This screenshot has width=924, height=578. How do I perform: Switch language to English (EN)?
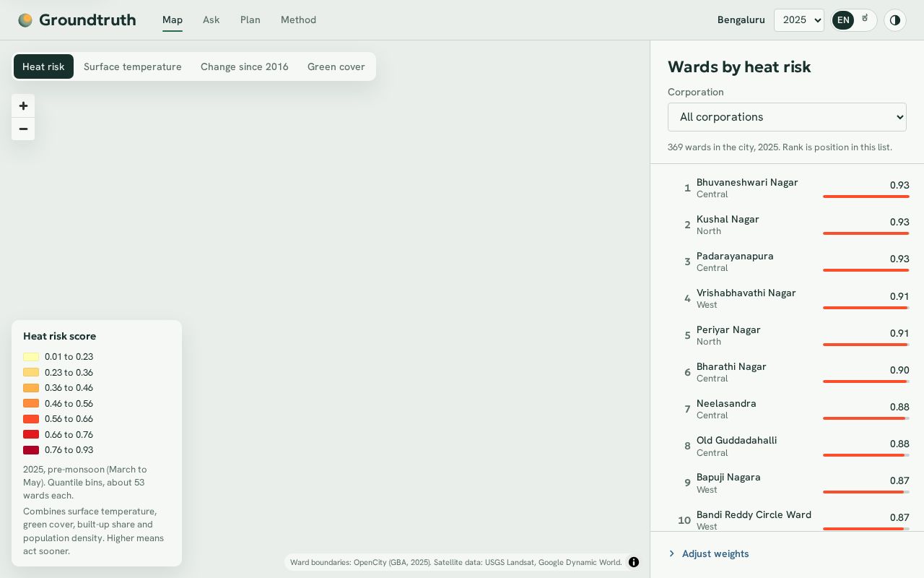coord(843,20)
